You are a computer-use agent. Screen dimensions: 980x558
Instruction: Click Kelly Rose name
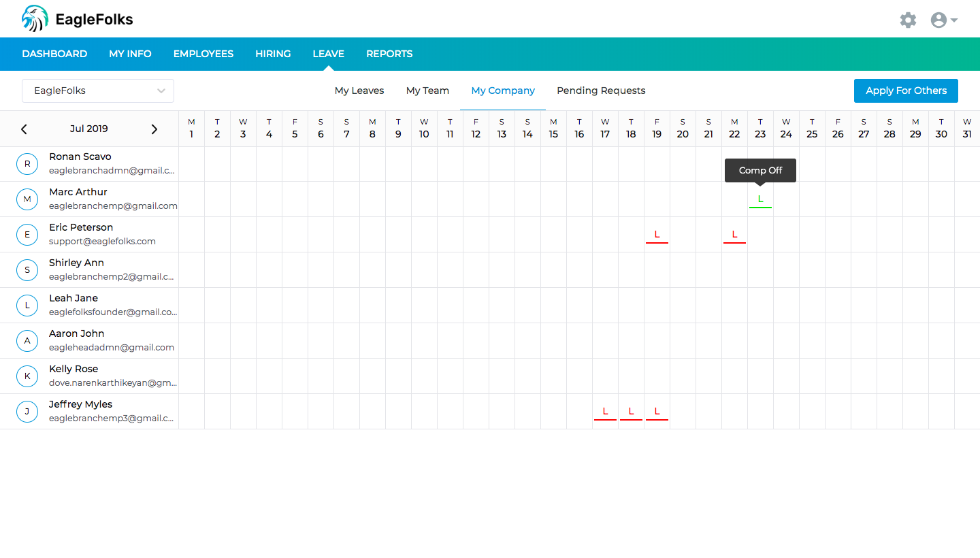pos(73,369)
